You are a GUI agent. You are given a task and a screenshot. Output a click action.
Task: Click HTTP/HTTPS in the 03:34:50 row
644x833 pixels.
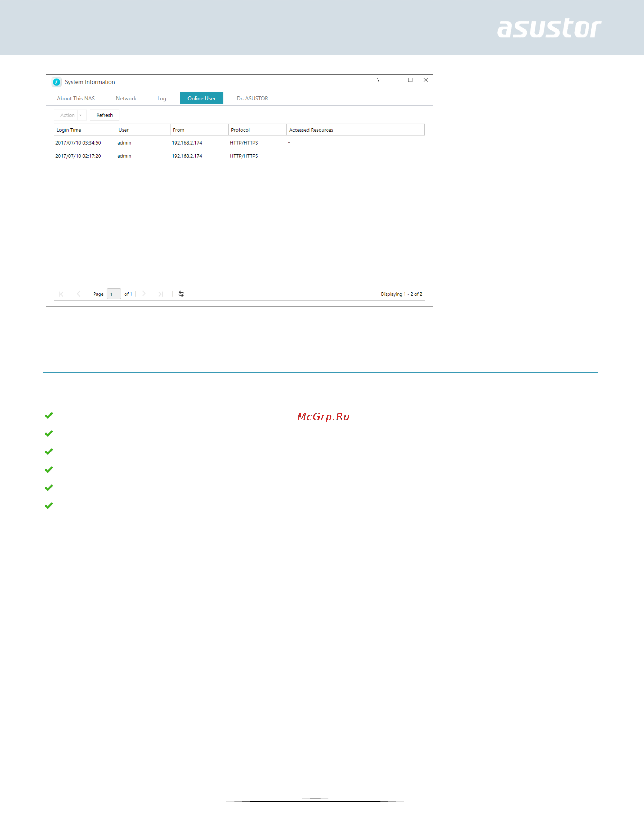pos(244,143)
